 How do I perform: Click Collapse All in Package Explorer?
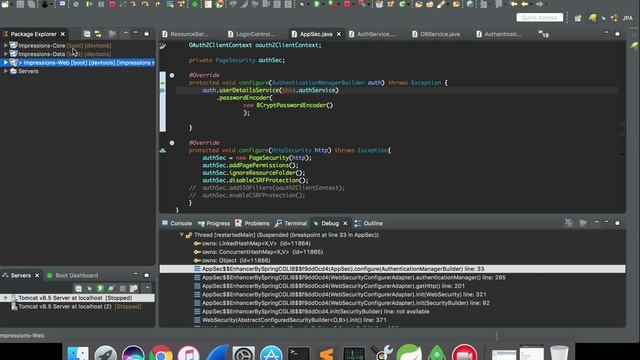pyautogui.click(x=87, y=34)
